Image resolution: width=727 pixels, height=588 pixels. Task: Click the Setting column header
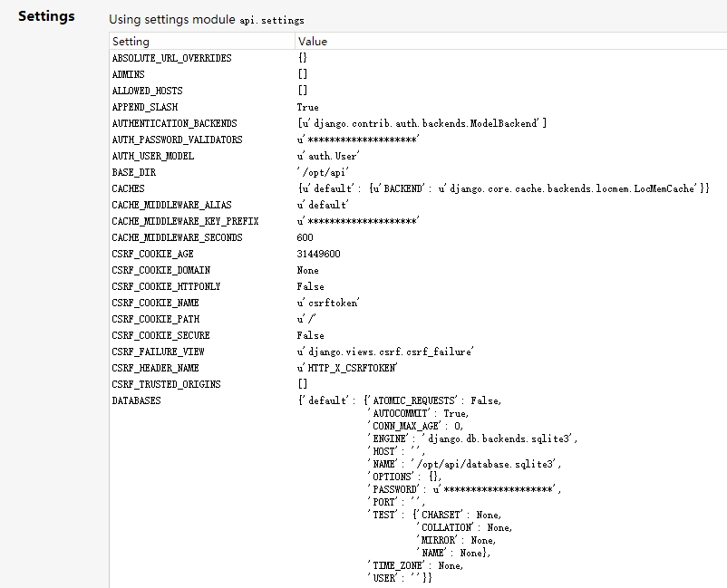pos(131,42)
